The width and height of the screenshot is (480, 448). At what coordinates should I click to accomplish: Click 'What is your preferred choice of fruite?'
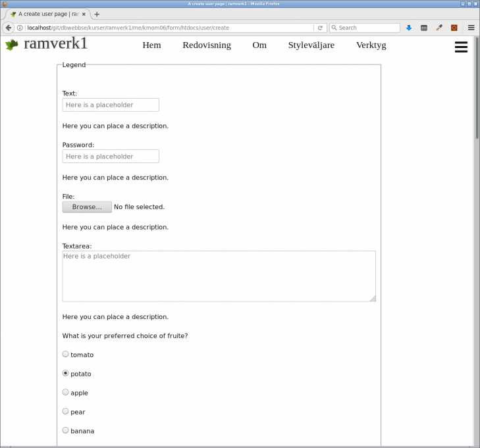(x=125, y=336)
